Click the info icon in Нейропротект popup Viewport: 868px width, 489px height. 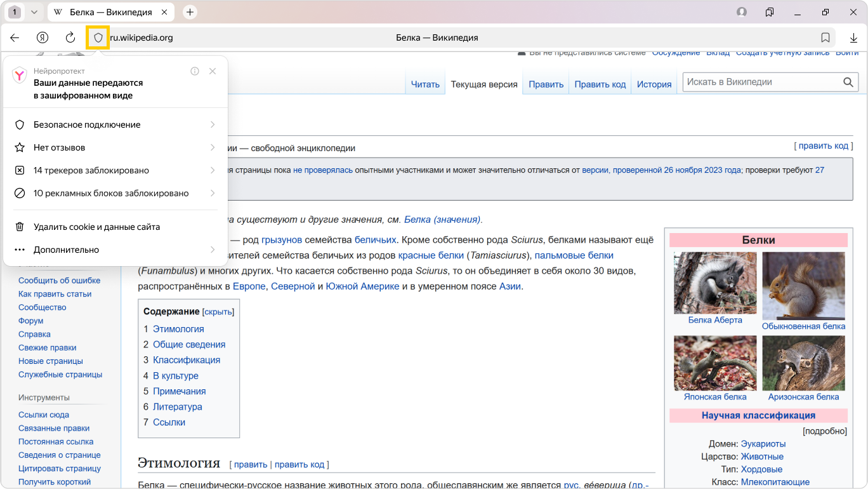pyautogui.click(x=195, y=71)
